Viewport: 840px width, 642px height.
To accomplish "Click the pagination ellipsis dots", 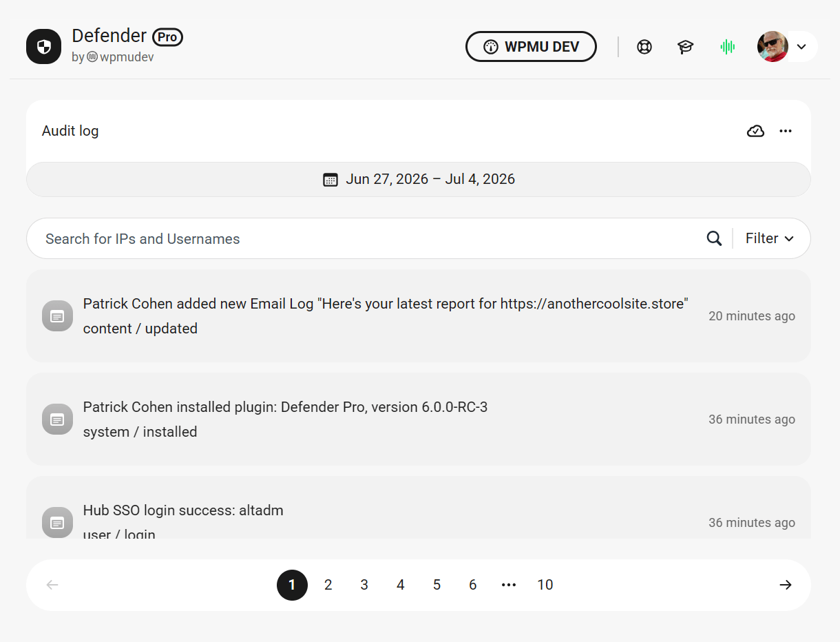I will click(x=509, y=585).
